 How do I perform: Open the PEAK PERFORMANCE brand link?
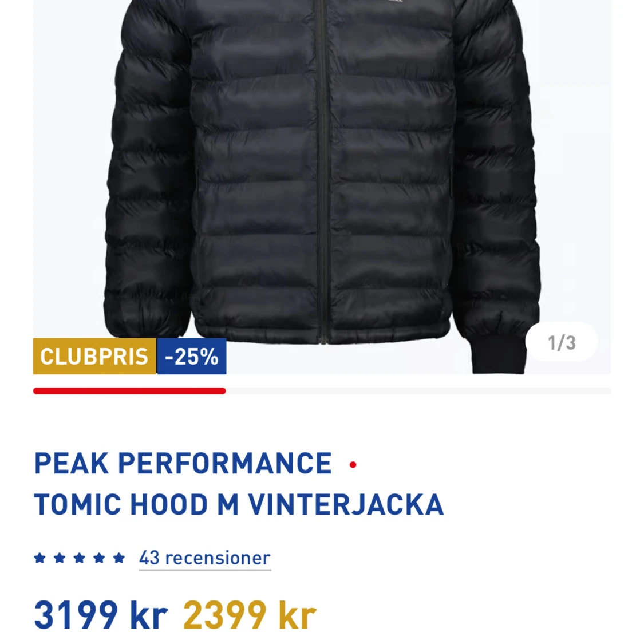click(183, 464)
